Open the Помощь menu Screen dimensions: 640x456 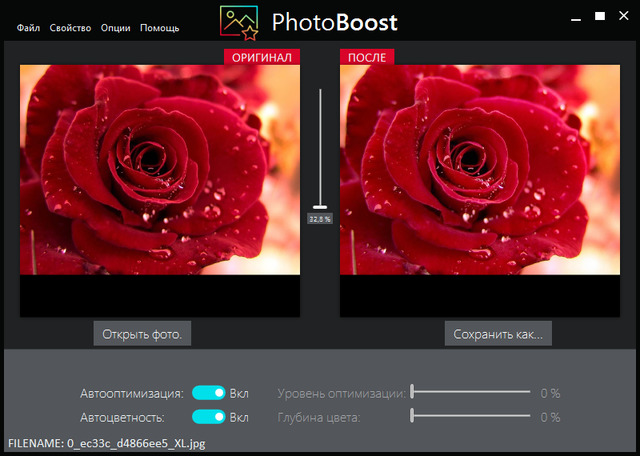(160, 28)
